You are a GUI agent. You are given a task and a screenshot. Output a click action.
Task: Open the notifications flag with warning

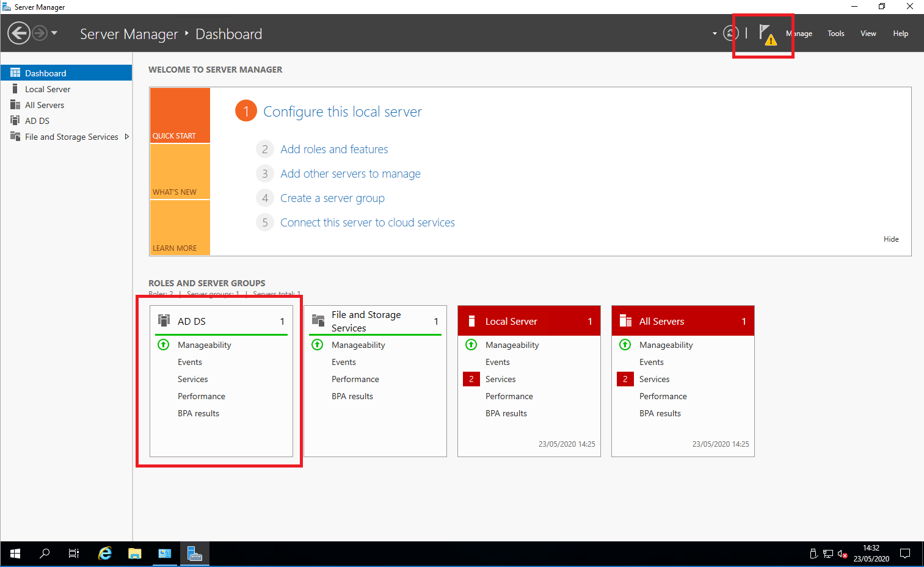tap(767, 34)
